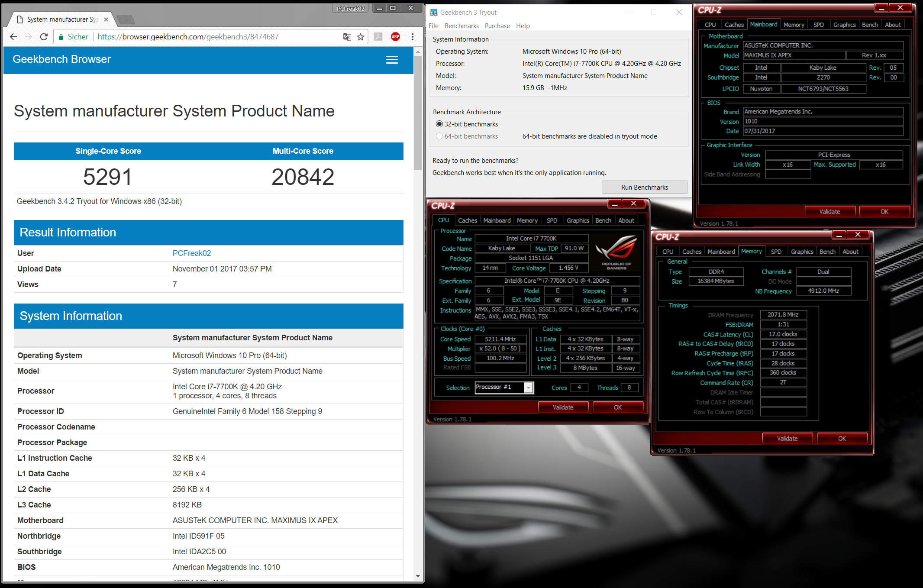Bookmark this page with the star icon
923x588 pixels.
[x=361, y=37]
